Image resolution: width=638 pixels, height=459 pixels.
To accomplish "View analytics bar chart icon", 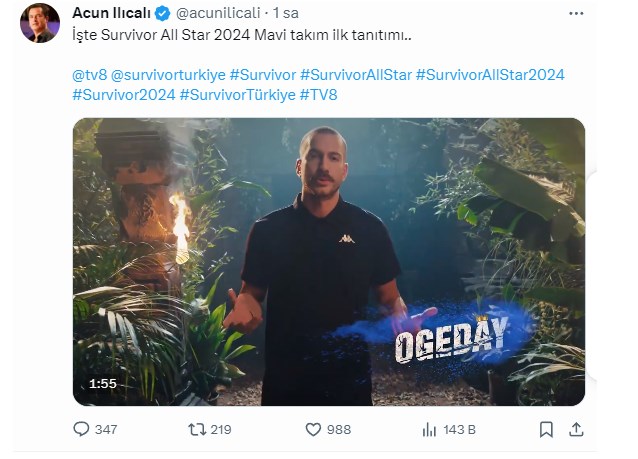I will (429, 429).
